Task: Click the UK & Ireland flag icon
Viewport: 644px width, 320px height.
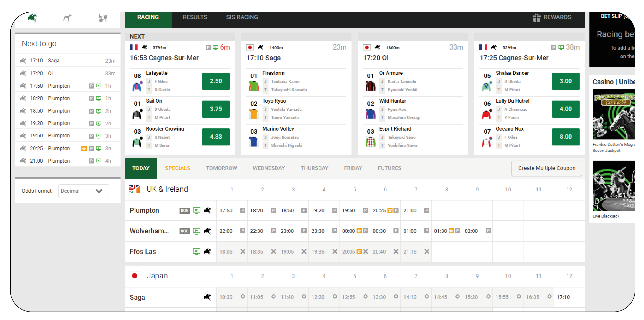Action: 134,189
